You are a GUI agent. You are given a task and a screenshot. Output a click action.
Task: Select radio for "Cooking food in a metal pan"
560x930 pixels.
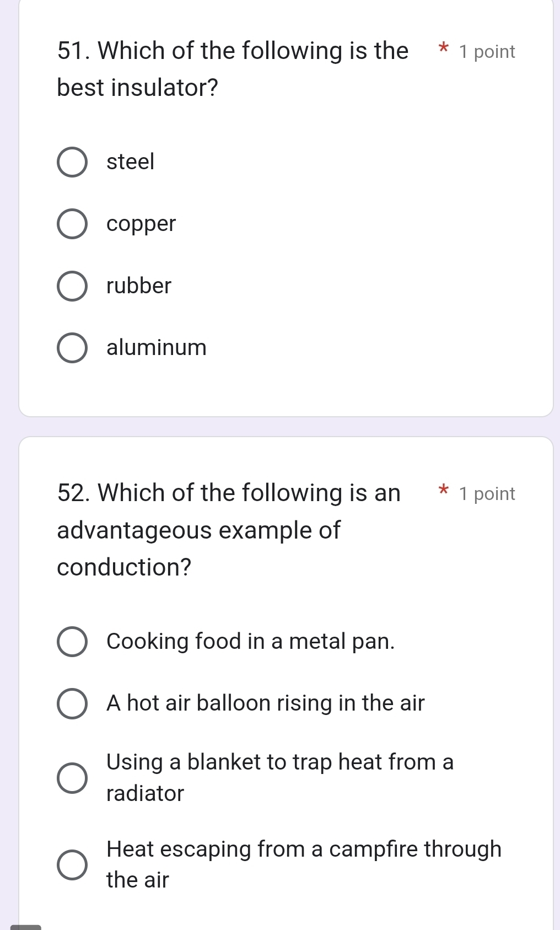pos(72,642)
